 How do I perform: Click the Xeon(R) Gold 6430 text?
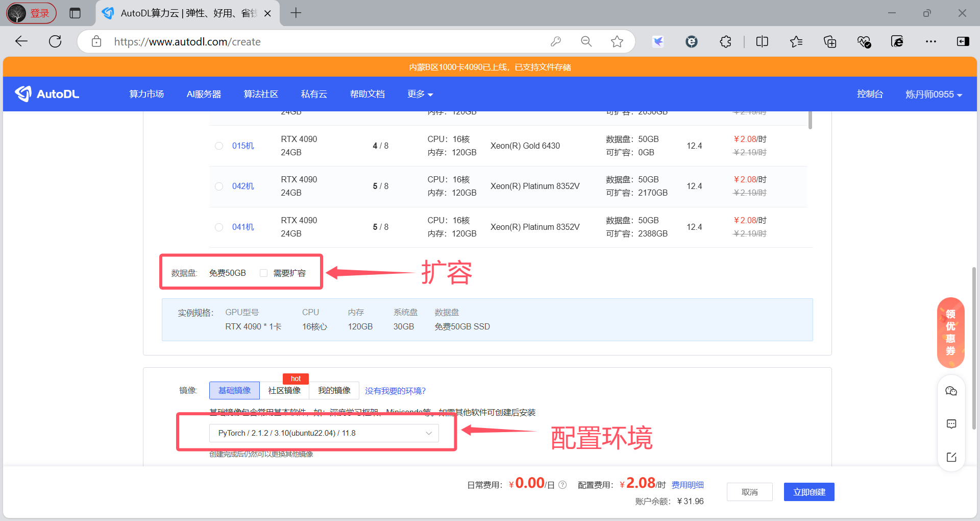525,146
